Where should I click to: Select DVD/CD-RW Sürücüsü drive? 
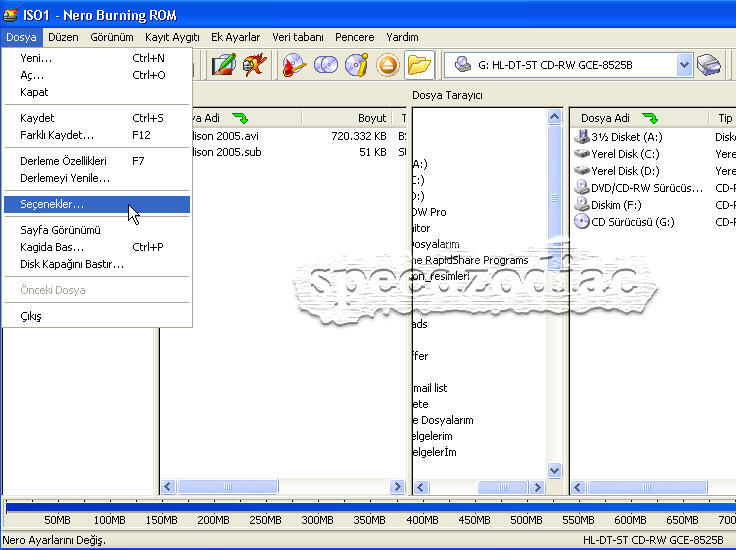coord(638,188)
